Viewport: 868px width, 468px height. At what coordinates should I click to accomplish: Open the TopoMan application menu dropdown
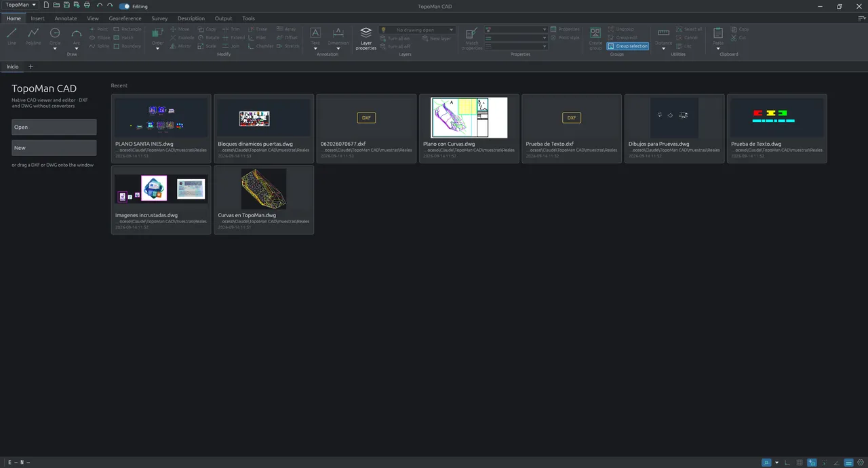tap(20, 5)
